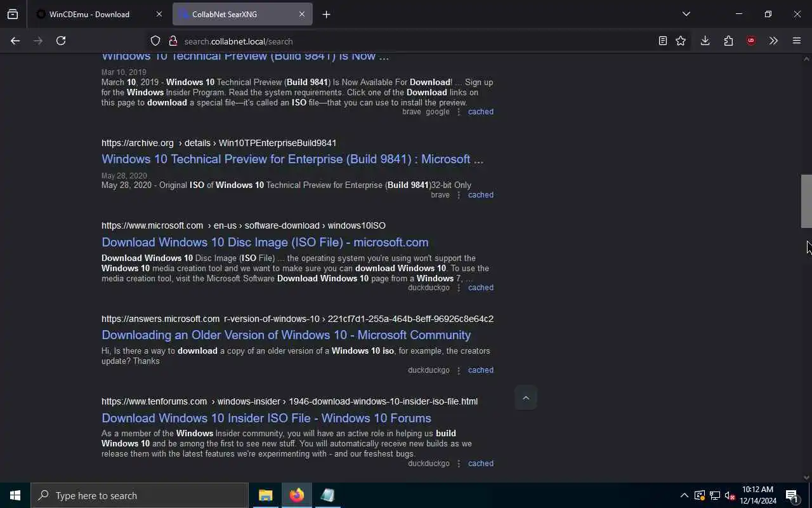Click the https://answers.microsoft.com result URL
Screen dimensions: 812x508
click(x=298, y=319)
